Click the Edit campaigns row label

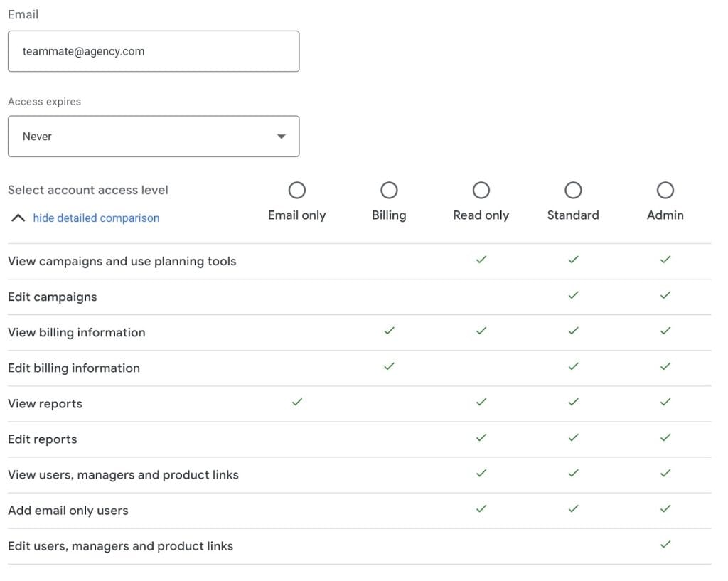click(x=53, y=297)
